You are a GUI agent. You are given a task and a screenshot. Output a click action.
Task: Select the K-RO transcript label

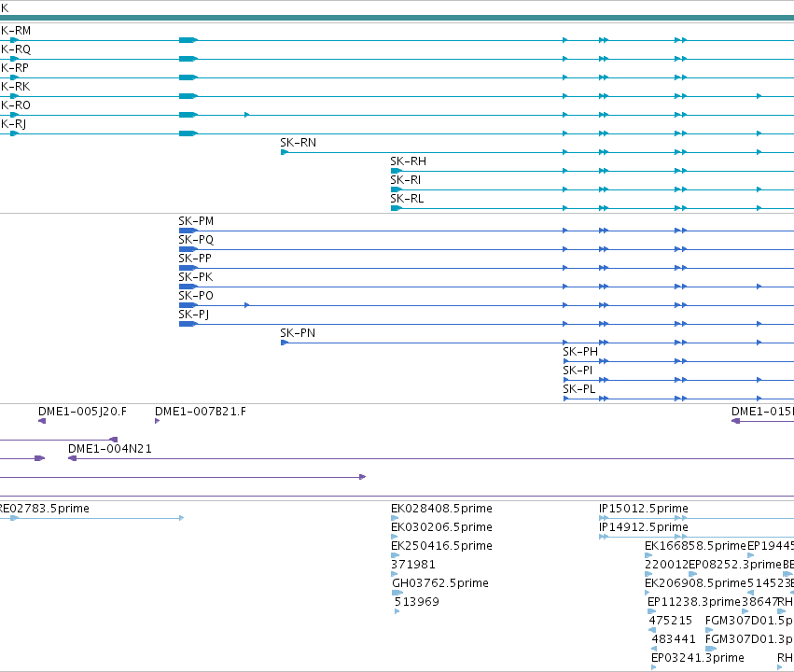click(x=16, y=105)
